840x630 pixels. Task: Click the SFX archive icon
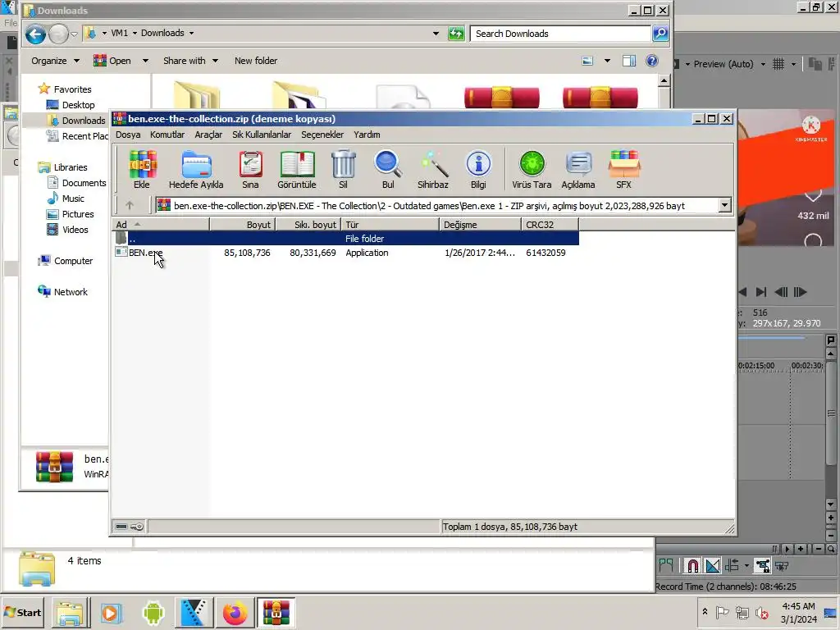624,169
